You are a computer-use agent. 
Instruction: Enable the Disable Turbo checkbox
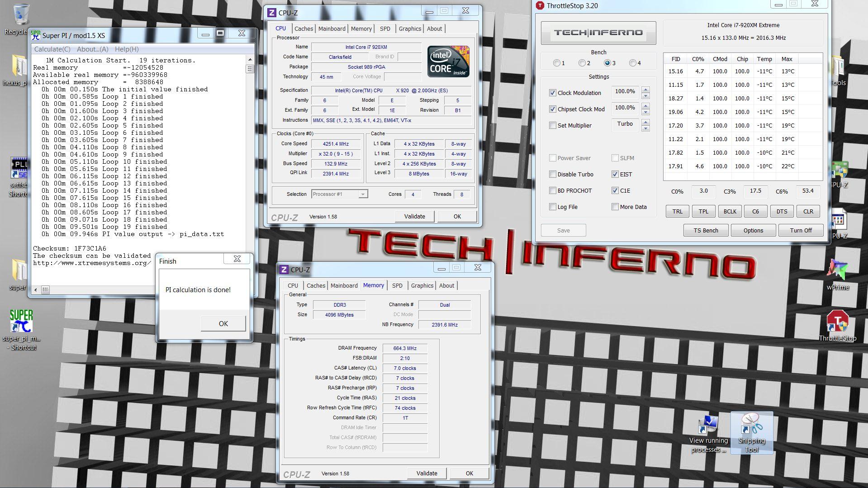click(552, 174)
